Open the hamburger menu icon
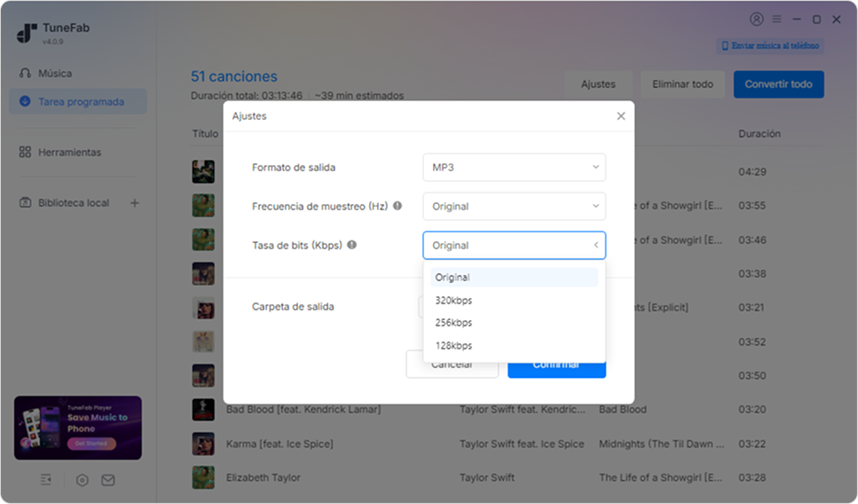Viewport: 858px width, 504px height. (x=776, y=20)
